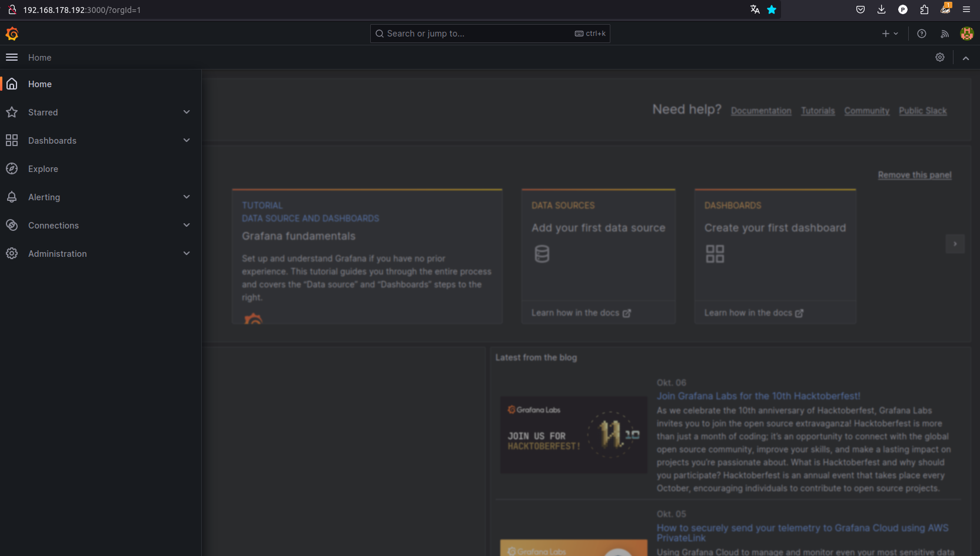
Task: Bookmark page with the star icon
Action: pos(772,9)
